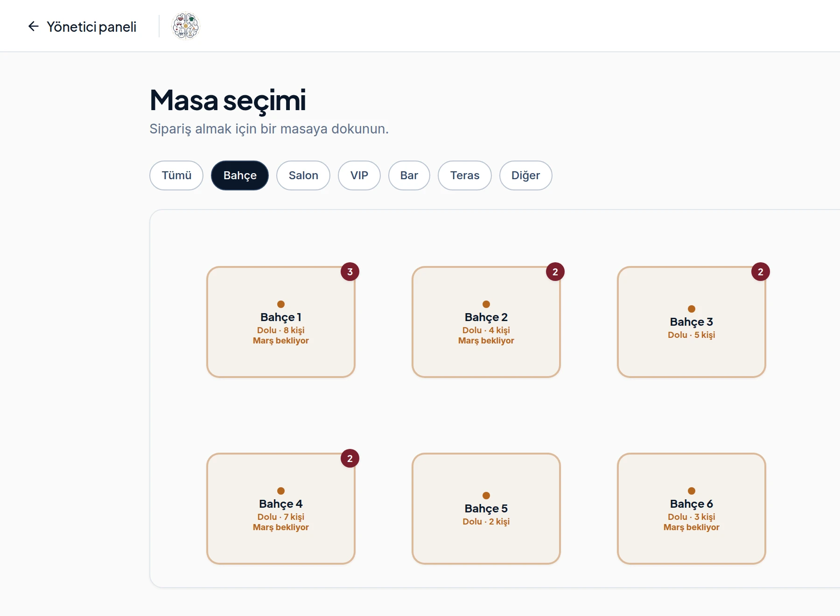Click 'Dolu · 5 kişi' text

pos(692,335)
